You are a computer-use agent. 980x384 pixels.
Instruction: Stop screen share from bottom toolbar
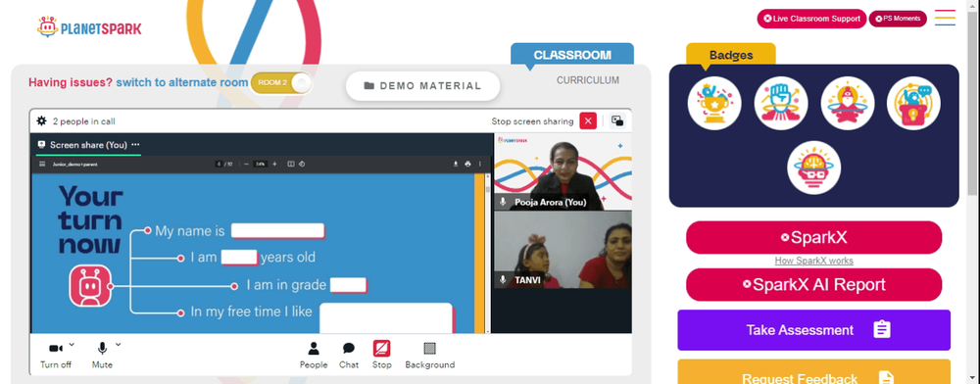coord(382,356)
